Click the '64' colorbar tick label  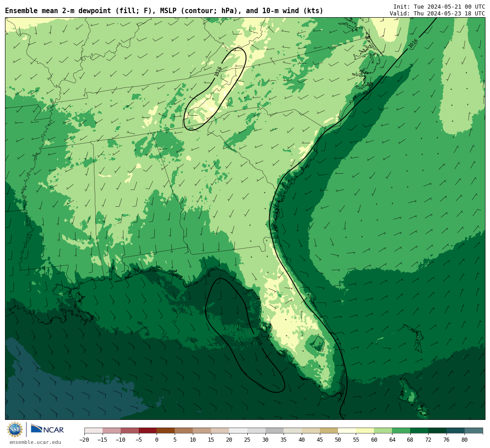point(392,439)
